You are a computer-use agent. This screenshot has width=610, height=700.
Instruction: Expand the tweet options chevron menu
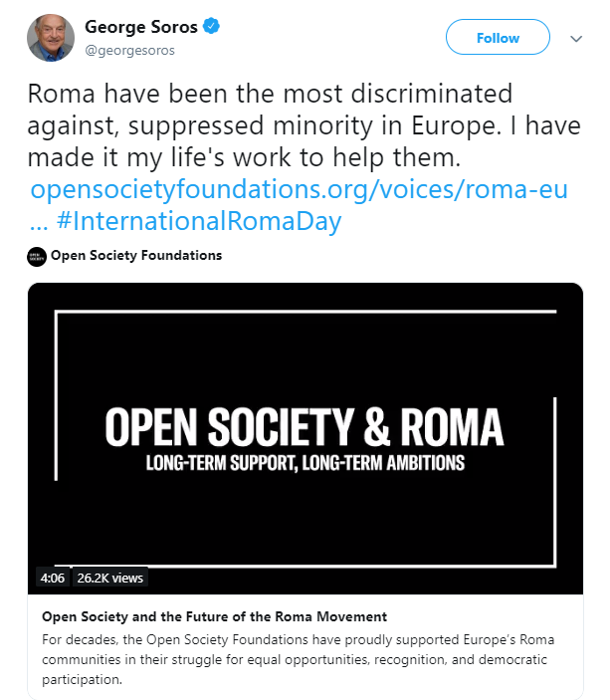click(576, 39)
